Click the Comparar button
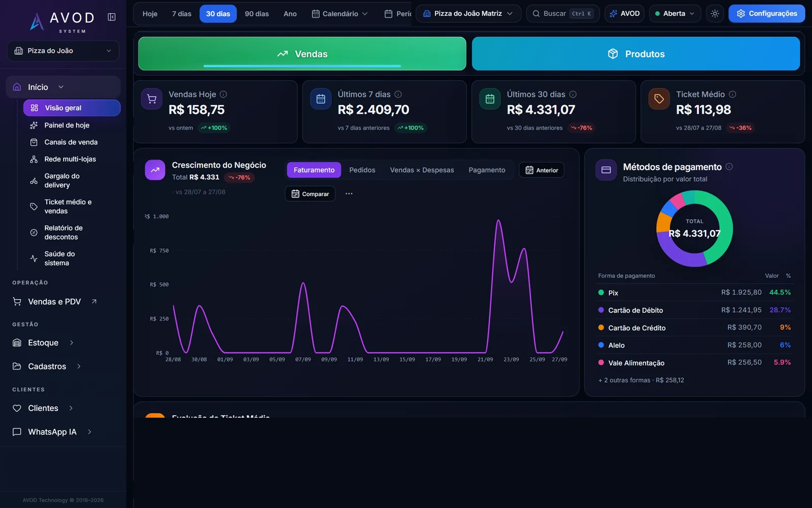This screenshot has width=812, height=508. (x=310, y=194)
